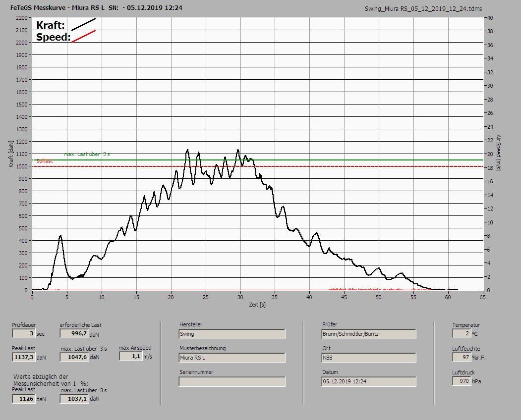The width and height of the screenshot is (521, 420).
Task: Click the erforderliche Last field 996,7
Action: (74, 333)
